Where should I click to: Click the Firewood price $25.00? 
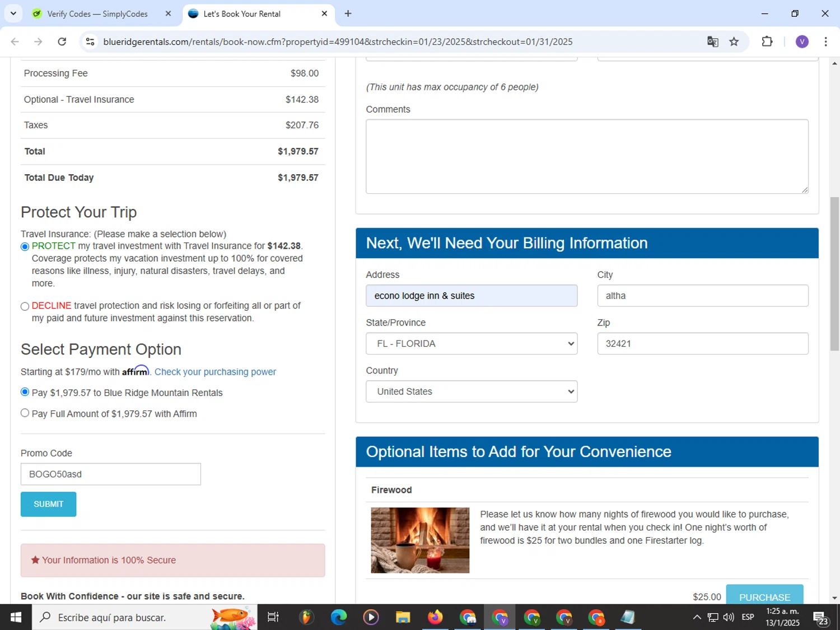point(707,597)
